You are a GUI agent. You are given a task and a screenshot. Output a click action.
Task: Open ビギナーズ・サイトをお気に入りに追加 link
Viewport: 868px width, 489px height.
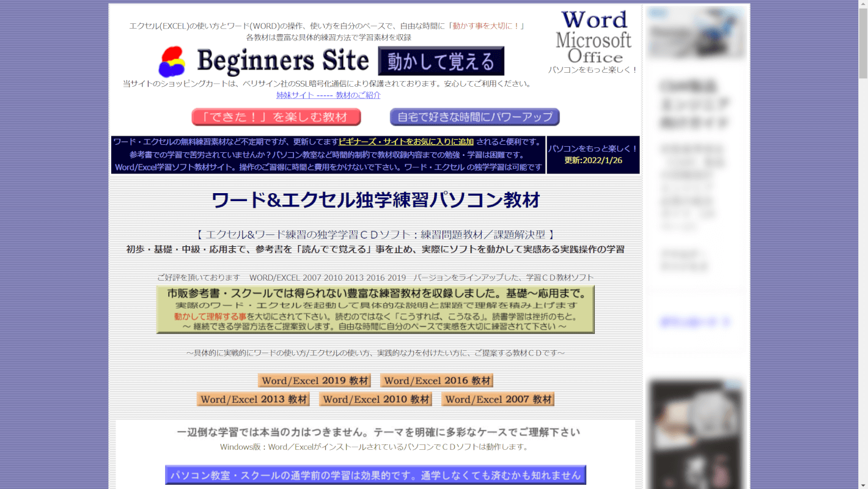click(x=406, y=142)
